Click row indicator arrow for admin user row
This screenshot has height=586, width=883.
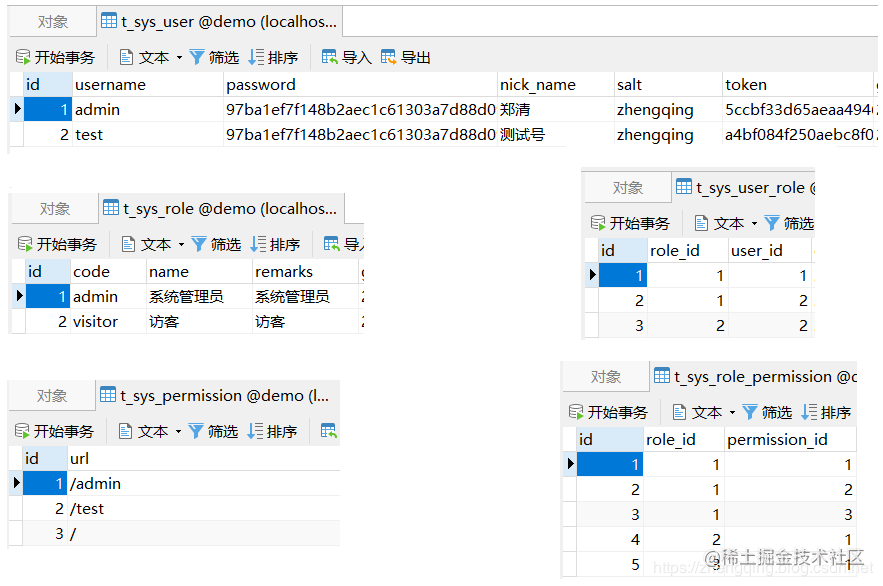[x=17, y=109]
